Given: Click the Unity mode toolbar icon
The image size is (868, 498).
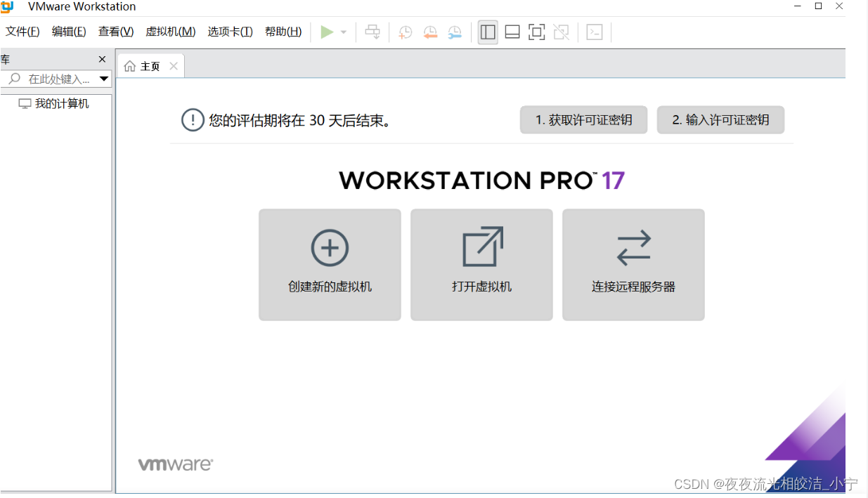Looking at the screenshot, I should (561, 32).
